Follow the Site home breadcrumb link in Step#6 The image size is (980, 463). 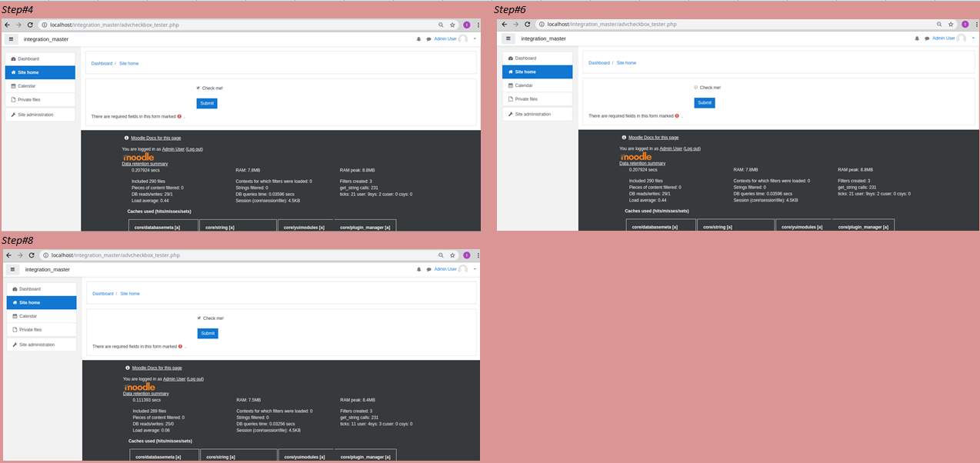tap(626, 63)
